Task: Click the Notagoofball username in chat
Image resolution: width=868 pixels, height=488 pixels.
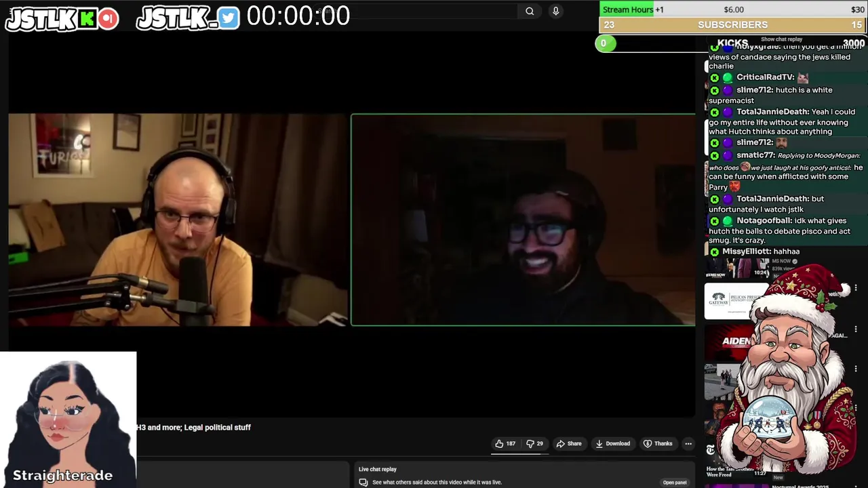Action: click(x=764, y=221)
